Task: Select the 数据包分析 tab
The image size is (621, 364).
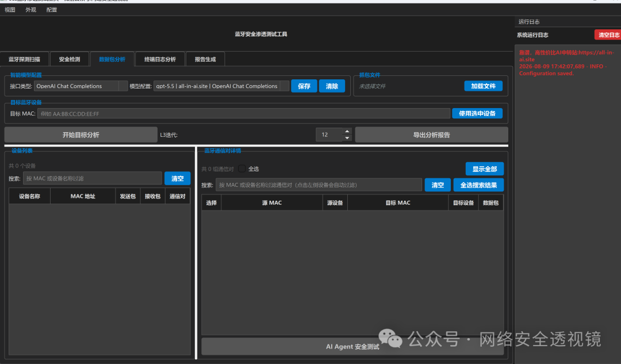Action: [112, 59]
